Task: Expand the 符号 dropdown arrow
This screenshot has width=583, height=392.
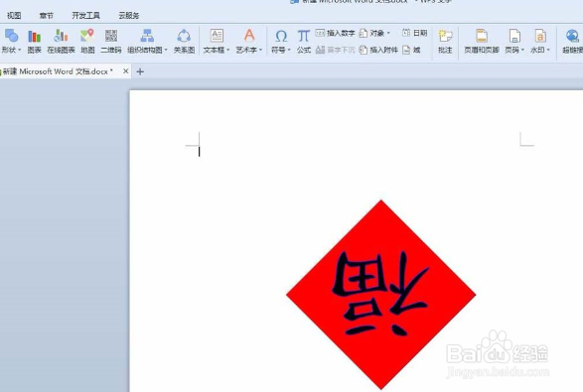Action: click(x=289, y=50)
